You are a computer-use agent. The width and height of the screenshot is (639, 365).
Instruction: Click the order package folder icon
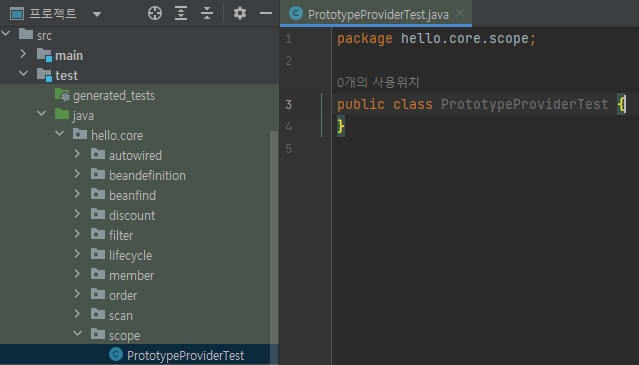pyautogui.click(x=98, y=294)
